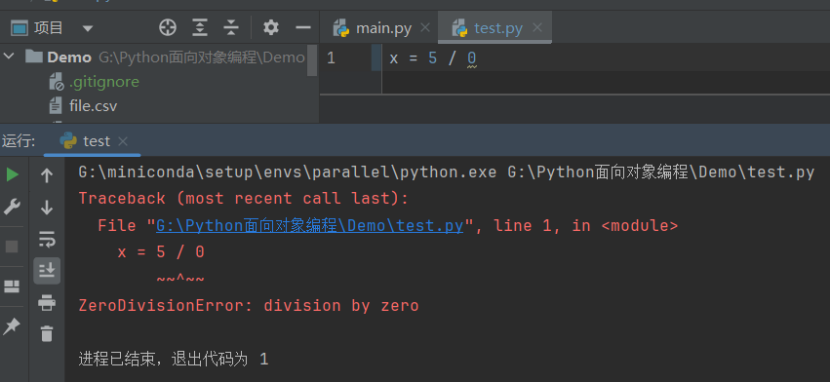Close the test.py editor tab
Image resolution: width=831 pixels, height=383 pixels.
pos(537,28)
